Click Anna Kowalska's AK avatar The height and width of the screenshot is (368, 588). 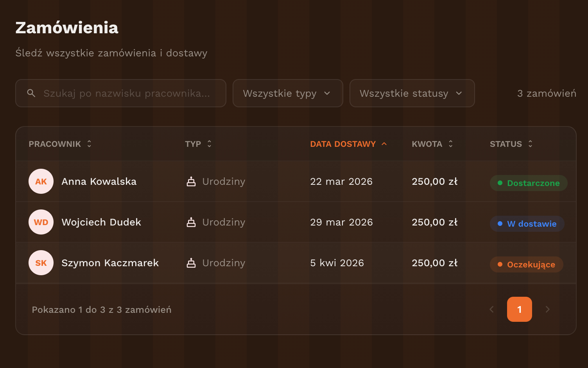[x=41, y=181]
